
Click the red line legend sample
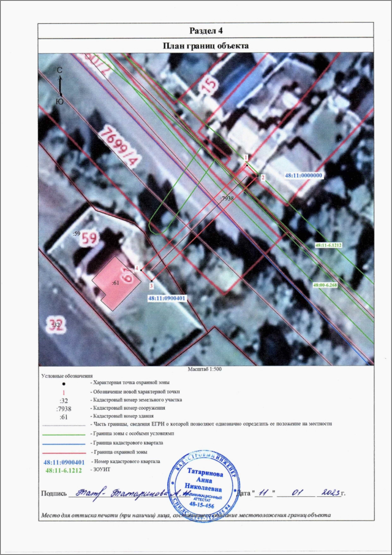tap(64, 451)
